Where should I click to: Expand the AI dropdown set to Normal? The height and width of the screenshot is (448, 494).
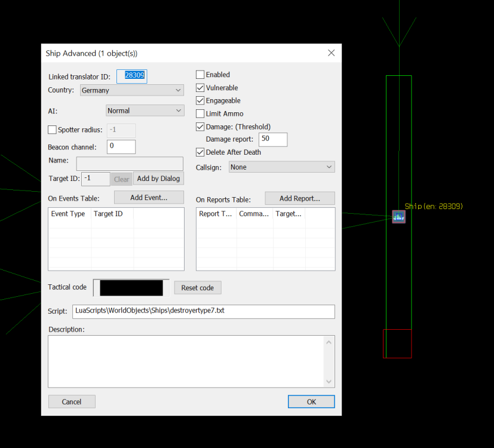coord(145,111)
